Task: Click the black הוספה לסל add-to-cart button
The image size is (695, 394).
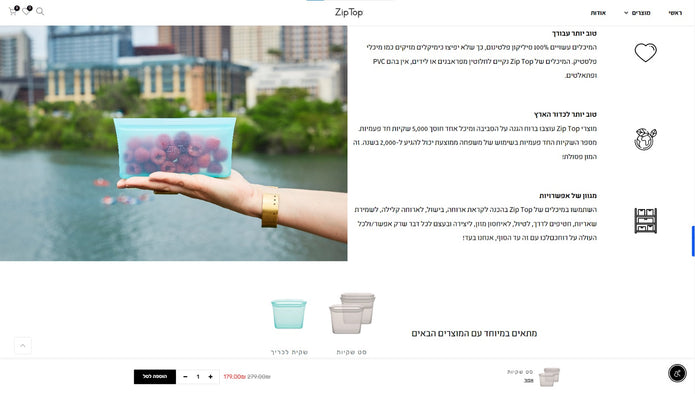Action: 155,377
